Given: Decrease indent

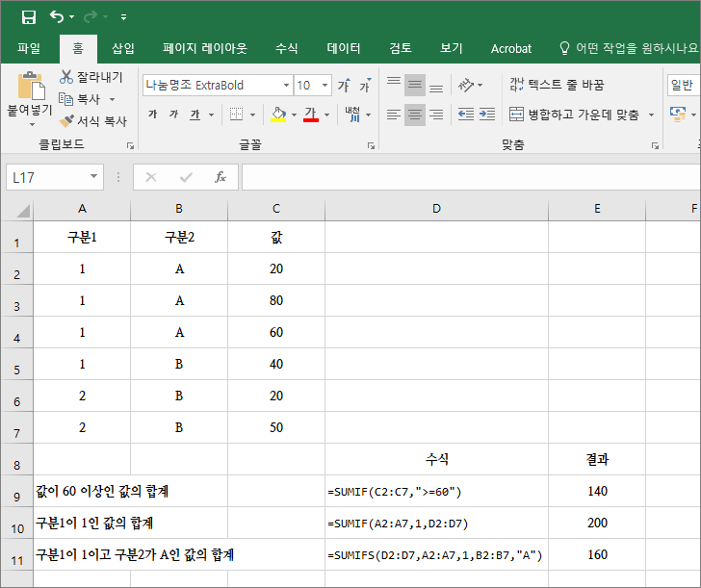Looking at the screenshot, I should (466, 115).
